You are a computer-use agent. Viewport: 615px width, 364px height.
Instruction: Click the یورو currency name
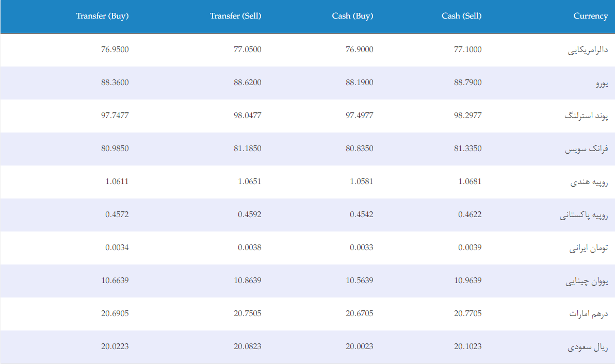(x=602, y=83)
